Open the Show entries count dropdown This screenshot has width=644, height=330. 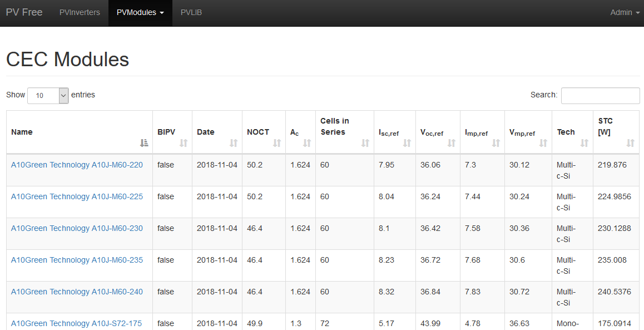pos(48,95)
